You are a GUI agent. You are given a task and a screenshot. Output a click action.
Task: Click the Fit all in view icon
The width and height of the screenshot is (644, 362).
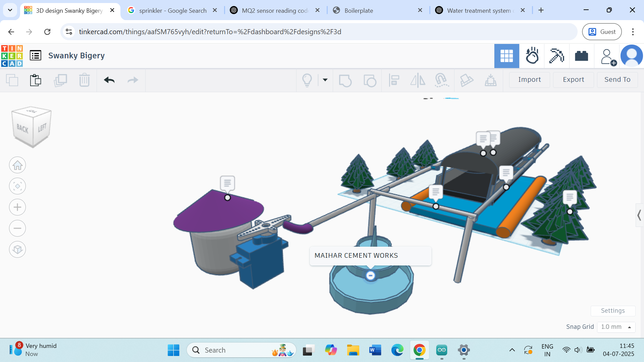pos(17,186)
